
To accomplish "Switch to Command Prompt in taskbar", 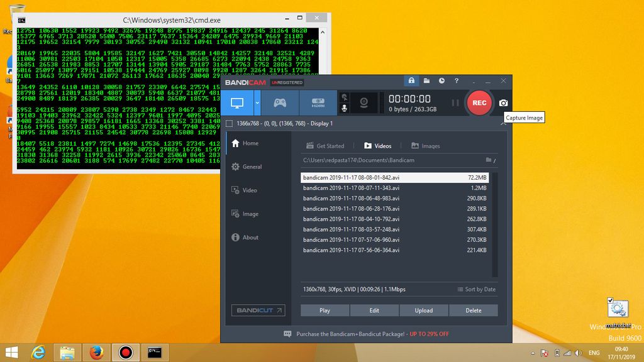I will pos(155,353).
